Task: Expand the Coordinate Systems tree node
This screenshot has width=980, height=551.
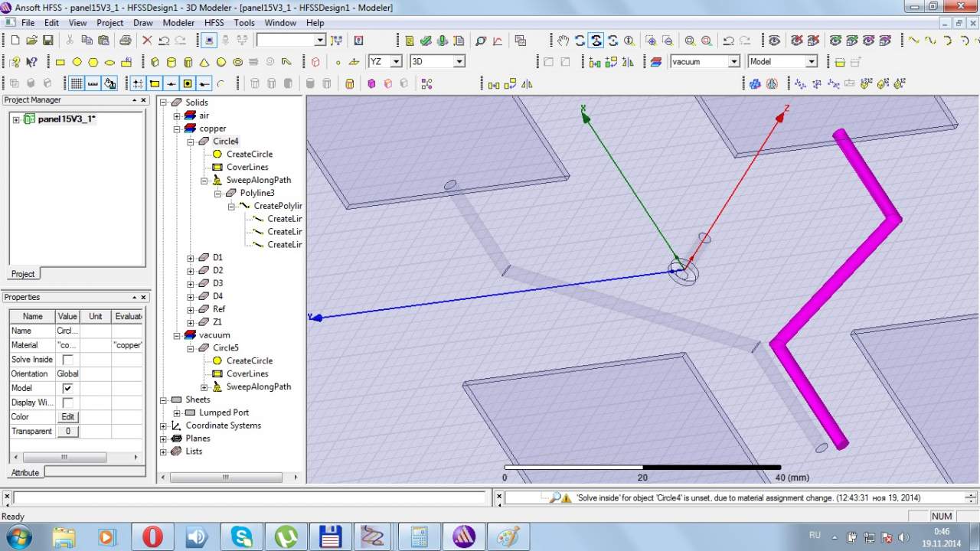Action: (x=163, y=425)
